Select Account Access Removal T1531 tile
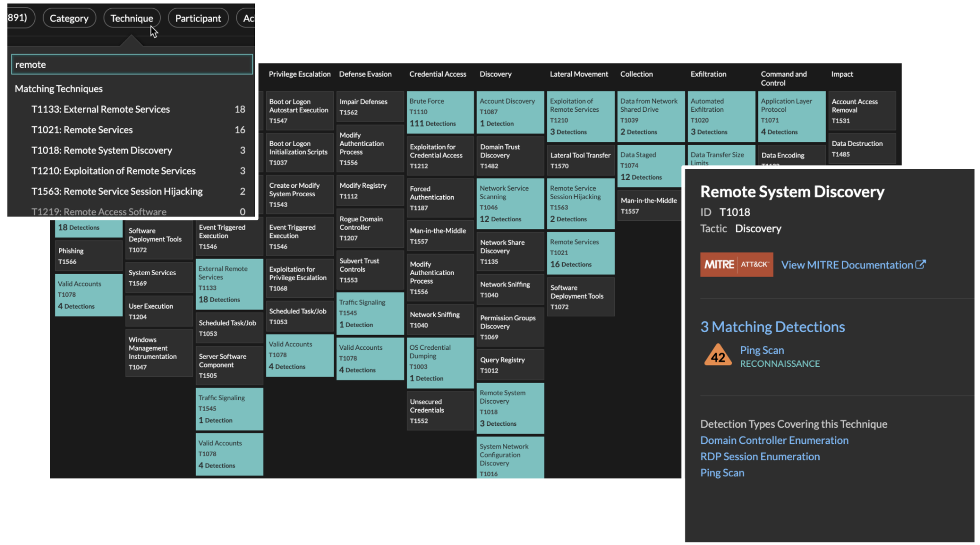980x545 pixels. click(x=862, y=111)
